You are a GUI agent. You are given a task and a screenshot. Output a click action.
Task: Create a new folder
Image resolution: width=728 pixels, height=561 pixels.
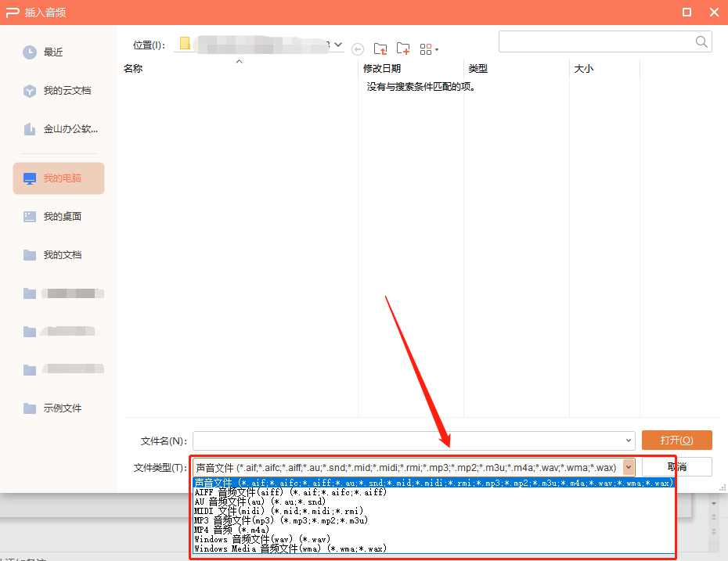pos(403,49)
